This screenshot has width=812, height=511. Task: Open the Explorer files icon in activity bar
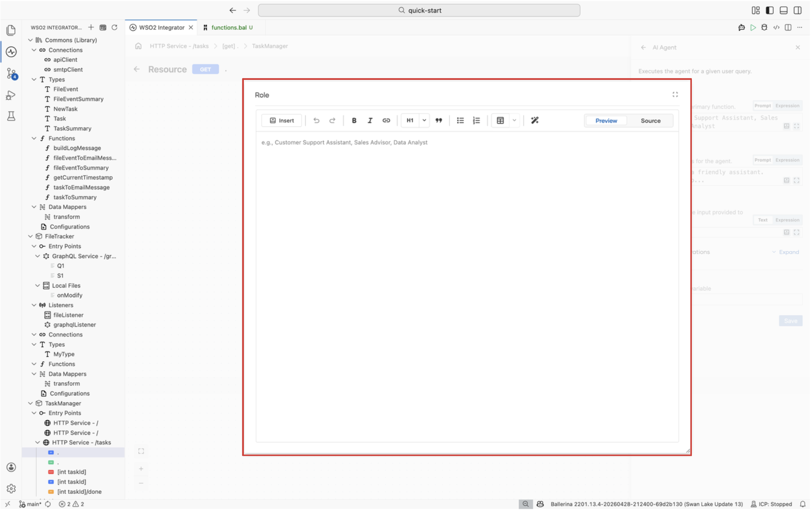point(11,30)
